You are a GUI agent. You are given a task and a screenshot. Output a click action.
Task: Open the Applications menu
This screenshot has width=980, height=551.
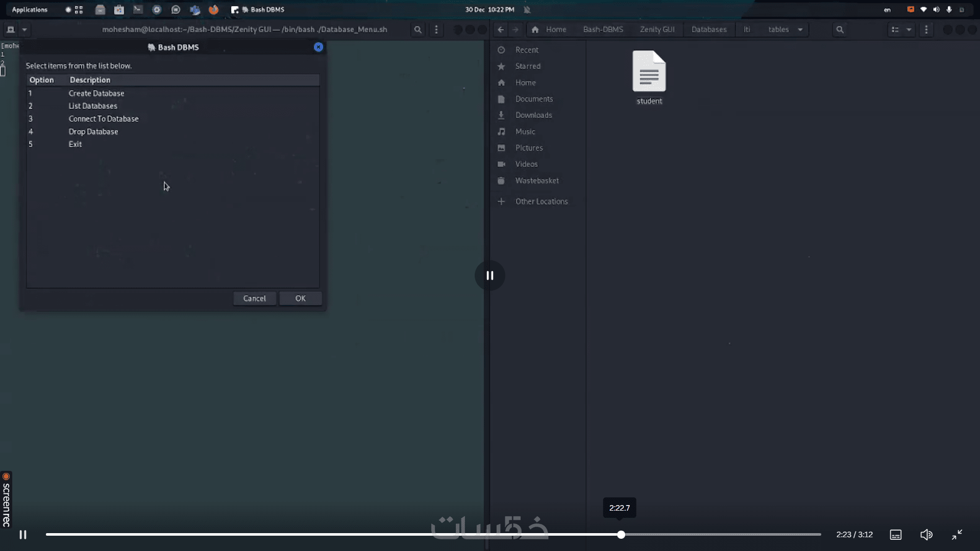click(30, 10)
